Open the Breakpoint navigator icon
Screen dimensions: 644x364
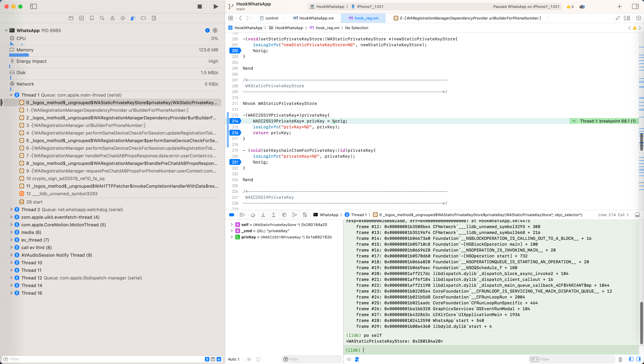(143, 18)
